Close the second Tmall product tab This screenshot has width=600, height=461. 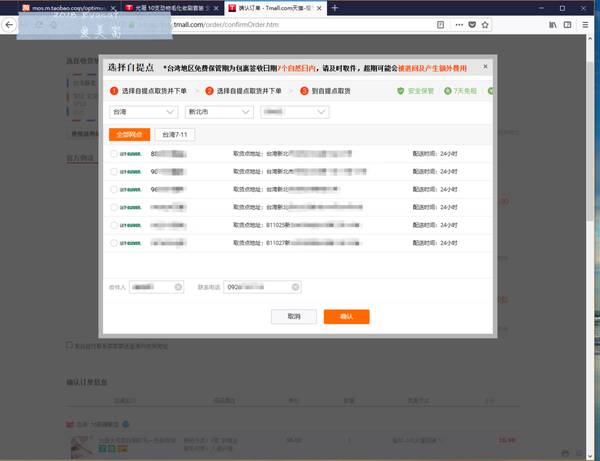[x=216, y=8]
